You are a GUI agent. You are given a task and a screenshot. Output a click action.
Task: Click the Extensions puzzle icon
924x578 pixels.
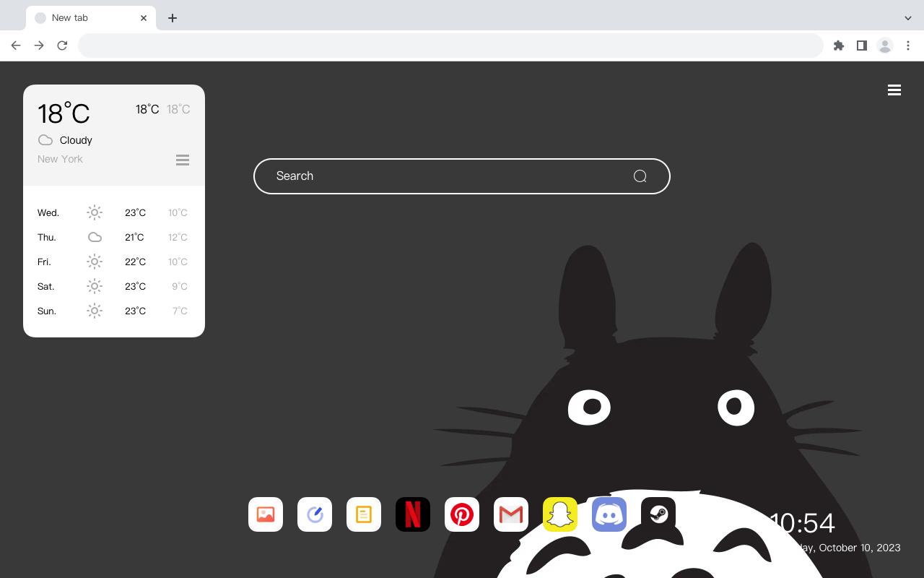[x=839, y=46]
